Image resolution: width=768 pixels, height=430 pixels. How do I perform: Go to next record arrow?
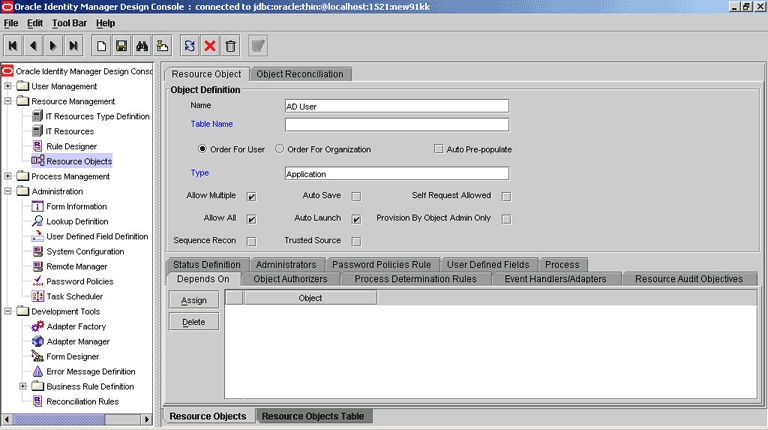point(53,46)
